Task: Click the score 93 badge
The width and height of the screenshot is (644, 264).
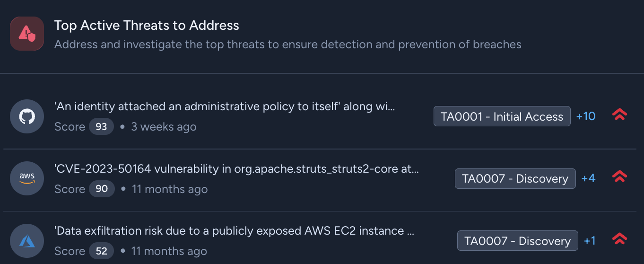Action: click(x=101, y=127)
